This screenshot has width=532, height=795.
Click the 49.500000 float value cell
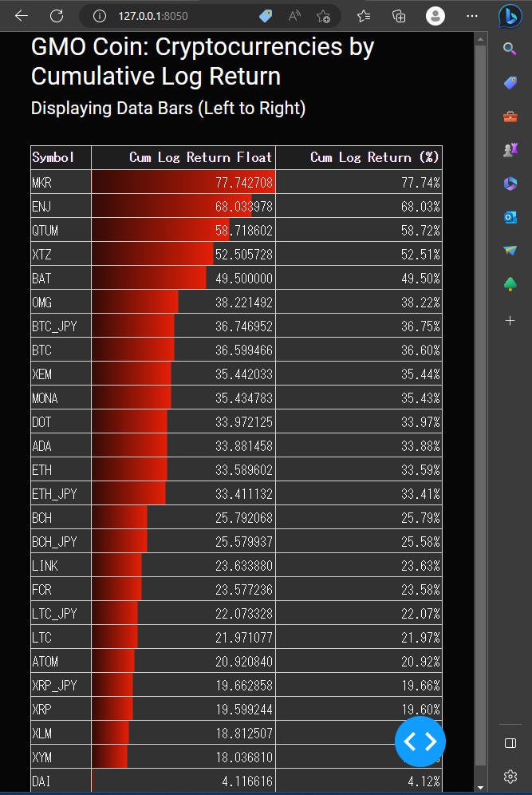183,278
